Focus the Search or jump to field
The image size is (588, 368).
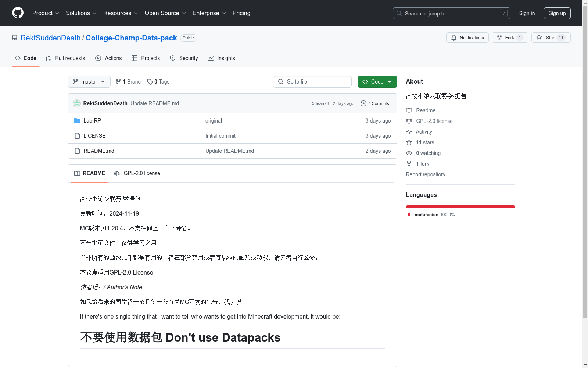pos(452,13)
